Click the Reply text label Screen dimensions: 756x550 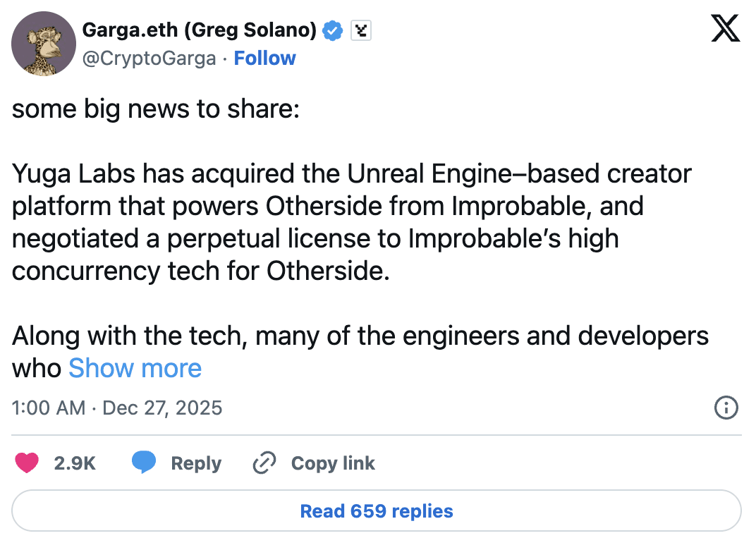[x=196, y=463]
